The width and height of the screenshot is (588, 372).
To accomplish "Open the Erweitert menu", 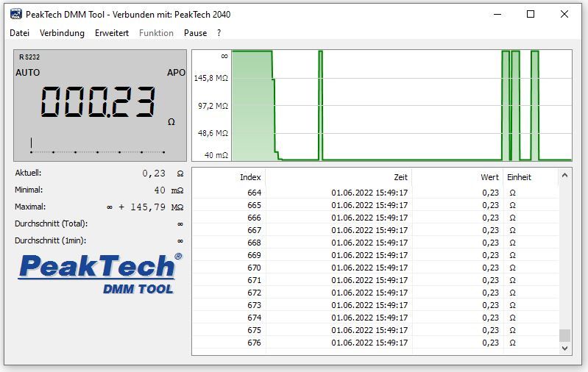I will click(x=112, y=33).
